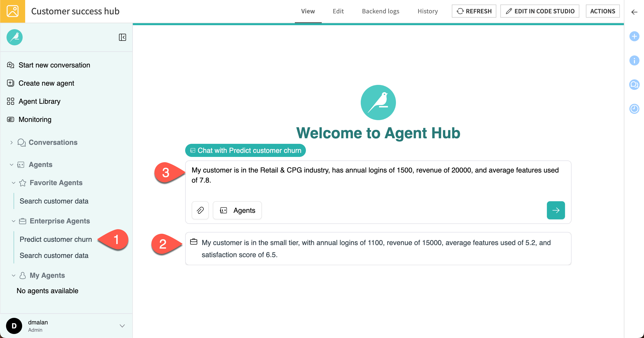Collapse the Favorite Agents section
The width and height of the screenshot is (644, 338).
[14, 183]
